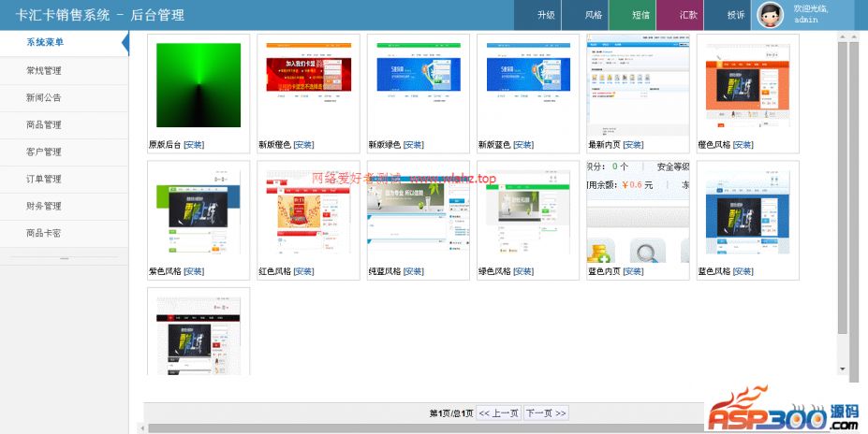Expand the 商品管理 sidebar section
868x434 pixels.
click(44, 124)
